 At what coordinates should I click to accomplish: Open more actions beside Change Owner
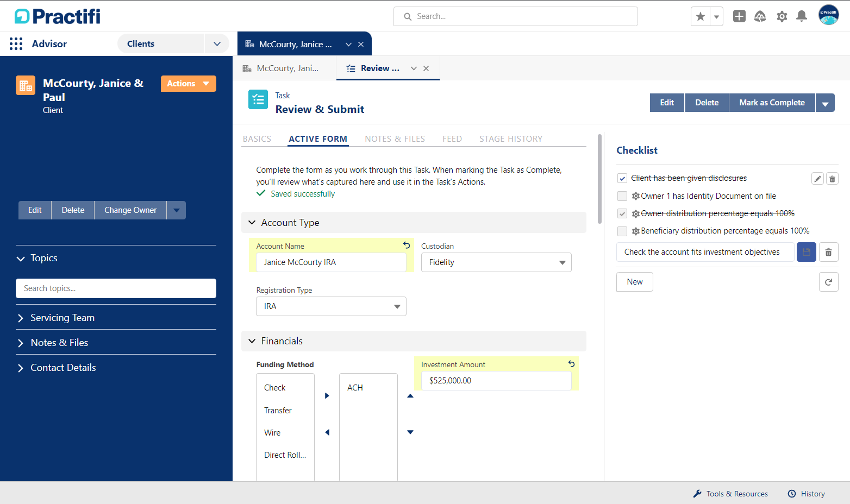tap(176, 210)
